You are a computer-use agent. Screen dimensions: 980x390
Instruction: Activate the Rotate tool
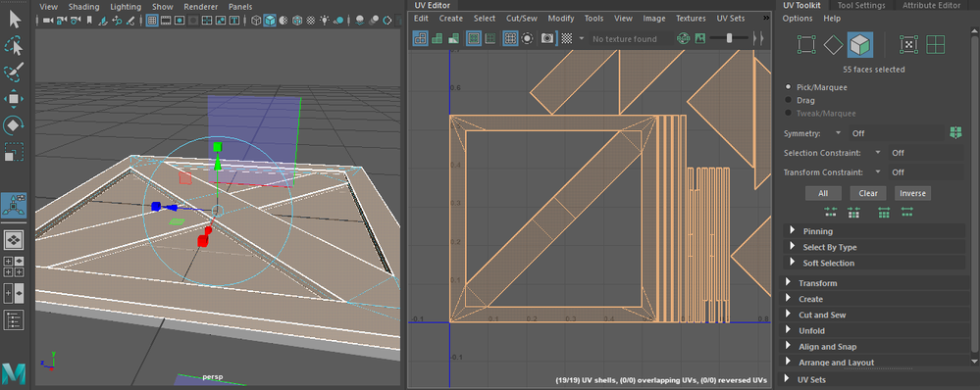click(14, 125)
